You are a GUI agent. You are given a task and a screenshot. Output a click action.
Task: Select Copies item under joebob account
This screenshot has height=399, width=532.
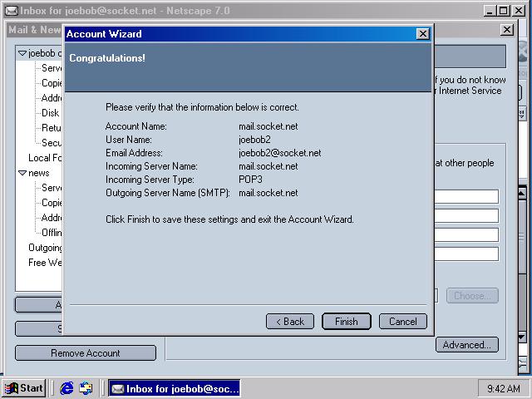[52, 83]
